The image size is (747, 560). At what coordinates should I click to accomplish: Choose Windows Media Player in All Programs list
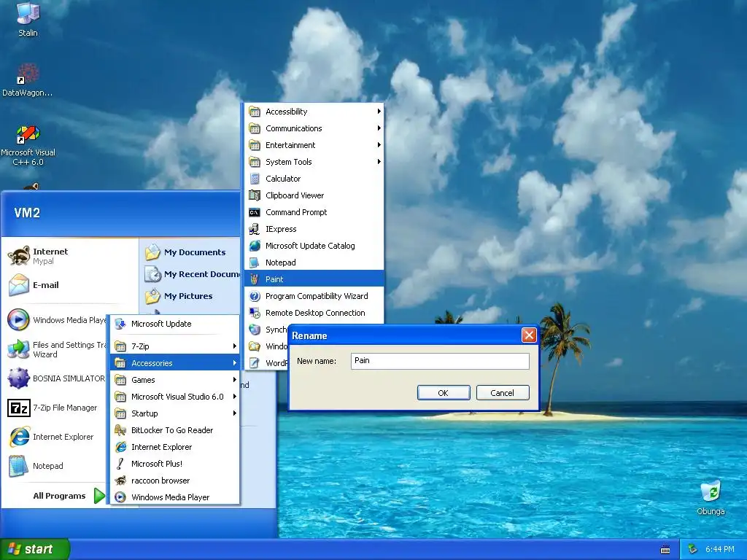[174, 497]
